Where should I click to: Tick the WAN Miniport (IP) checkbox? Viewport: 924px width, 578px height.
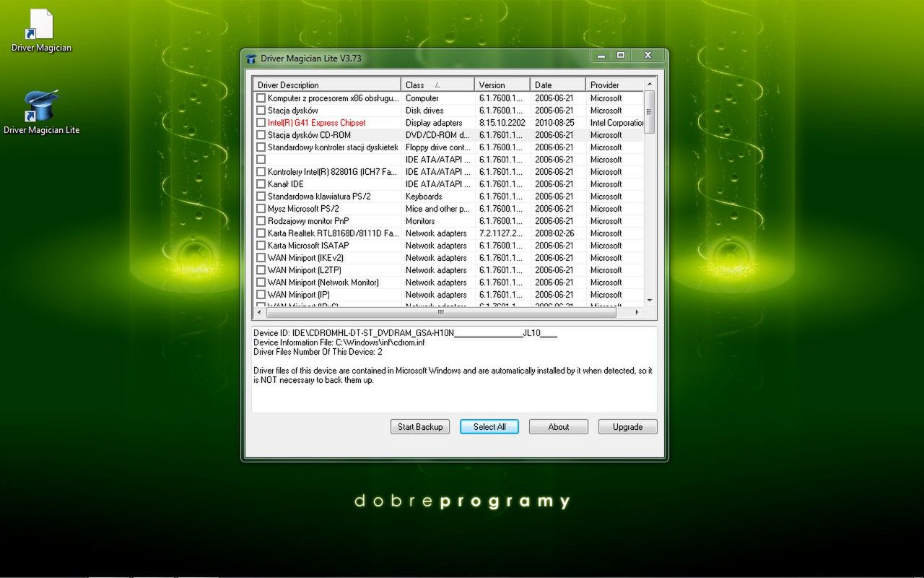coord(261,295)
